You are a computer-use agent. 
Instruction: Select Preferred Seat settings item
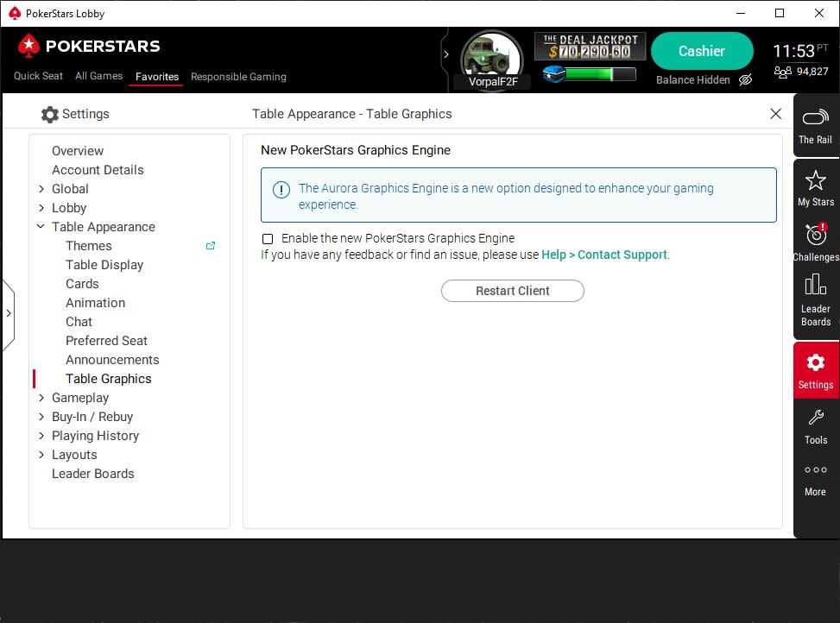coord(106,341)
